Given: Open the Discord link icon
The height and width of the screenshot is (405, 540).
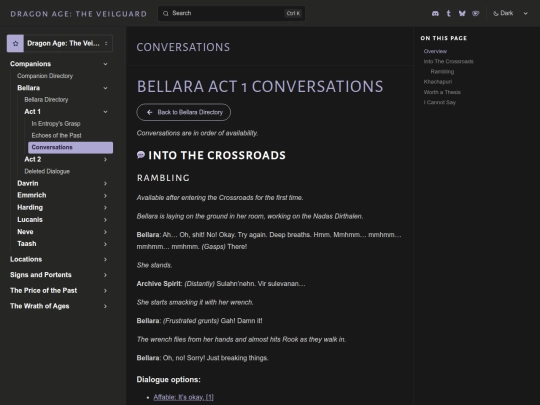Looking at the screenshot, I should tap(435, 13).
